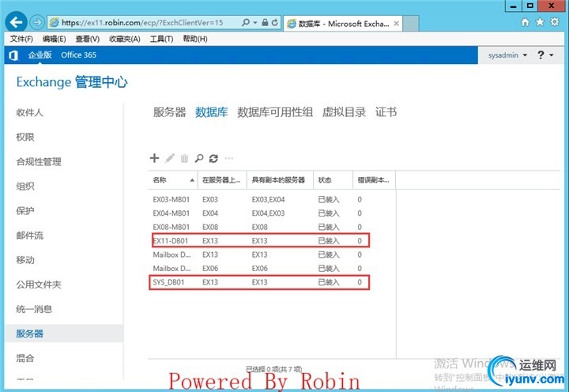This screenshot has width=569, height=392.
Task: Select the EX03-MB01 database row
Action: pyautogui.click(x=272, y=200)
